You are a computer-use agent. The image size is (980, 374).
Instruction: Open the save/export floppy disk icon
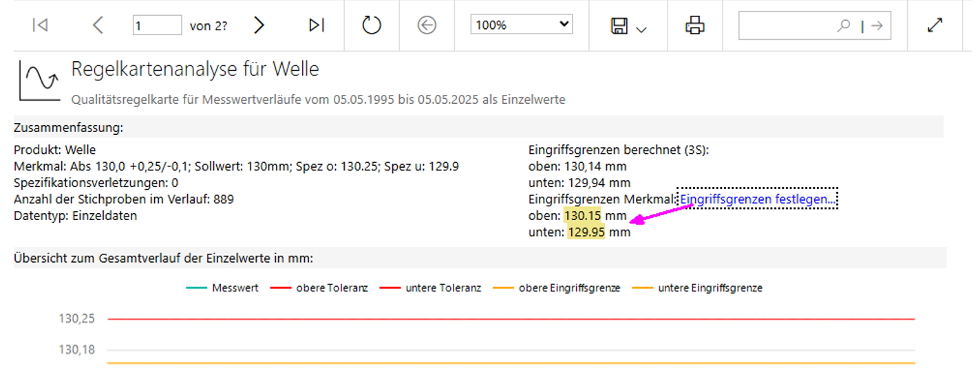[x=619, y=26]
